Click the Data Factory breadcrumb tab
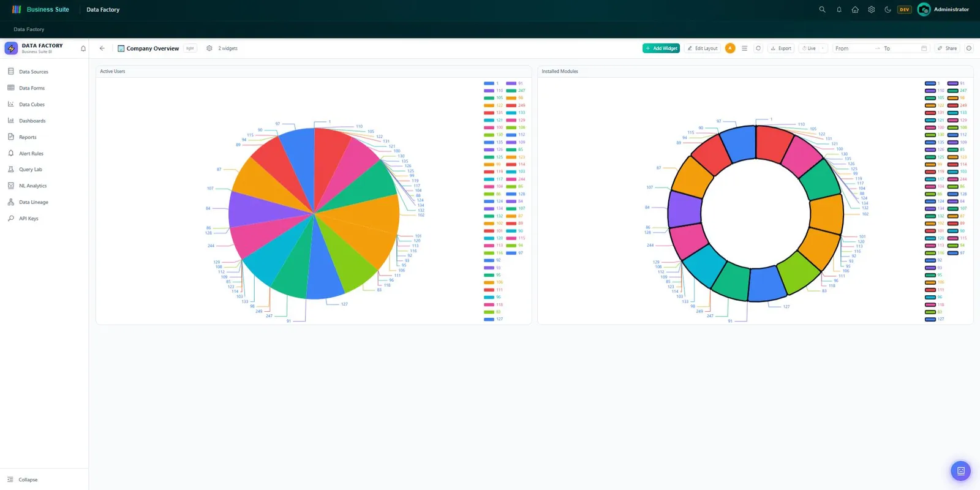This screenshot has width=980, height=490. 29,29
